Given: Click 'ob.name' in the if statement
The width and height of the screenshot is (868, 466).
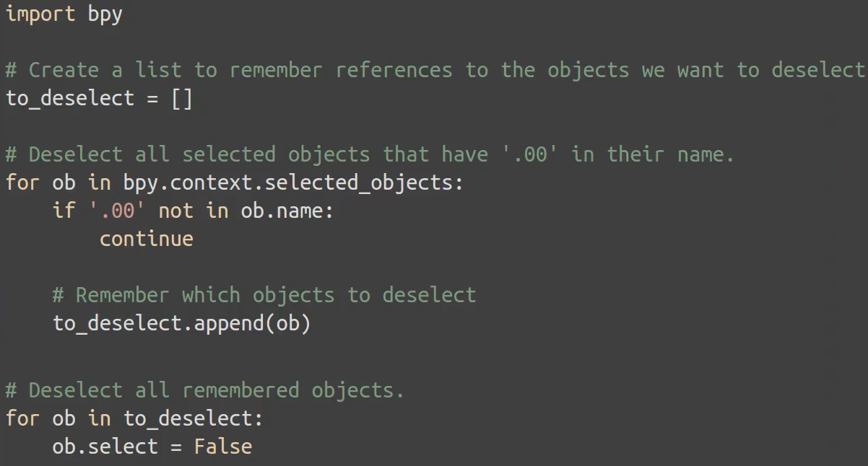Looking at the screenshot, I should [x=282, y=211].
